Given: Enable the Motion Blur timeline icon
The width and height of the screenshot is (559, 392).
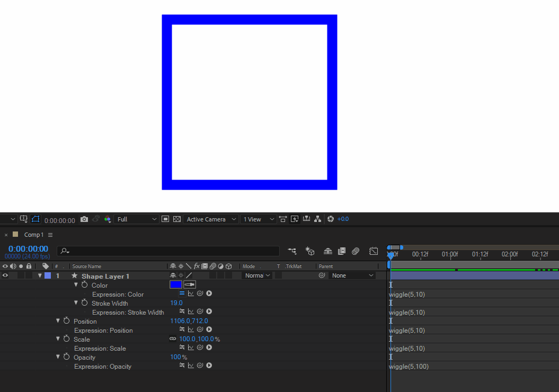Looking at the screenshot, I should [x=356, y=251].
